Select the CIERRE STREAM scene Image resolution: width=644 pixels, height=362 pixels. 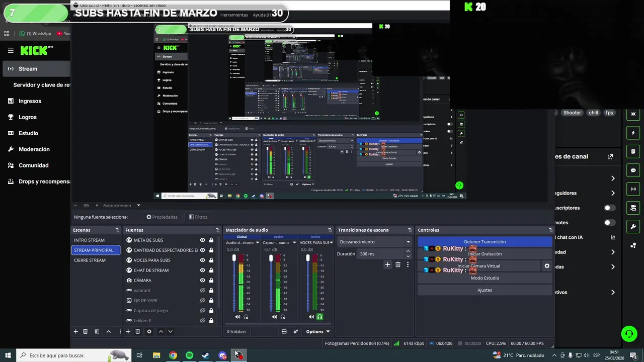pyautogui.click(x=96, y=260)
